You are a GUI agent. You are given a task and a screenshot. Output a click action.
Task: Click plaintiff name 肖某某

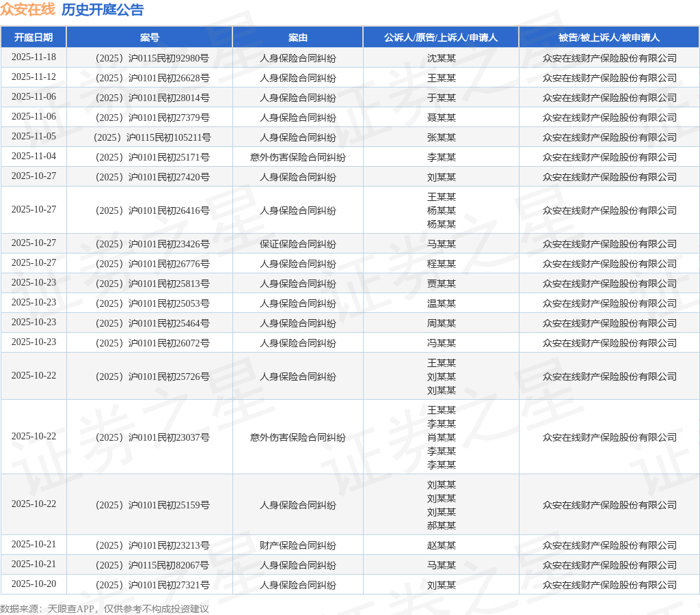[441, 437]
